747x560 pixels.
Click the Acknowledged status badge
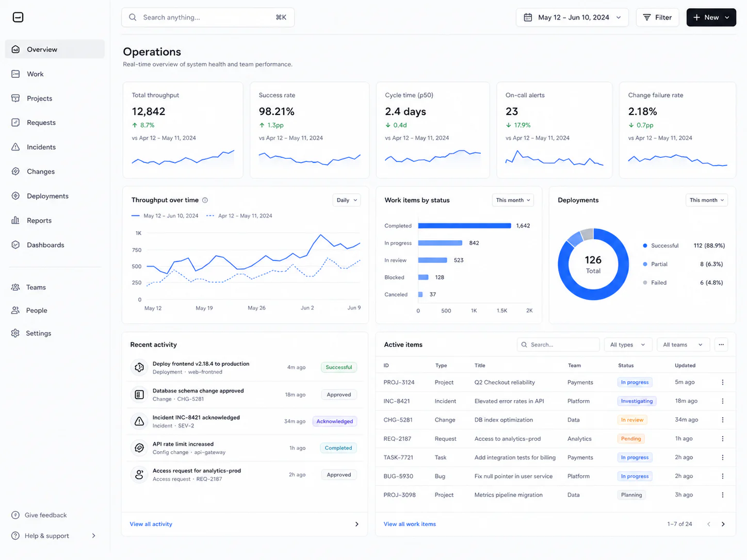click(335, 421)
